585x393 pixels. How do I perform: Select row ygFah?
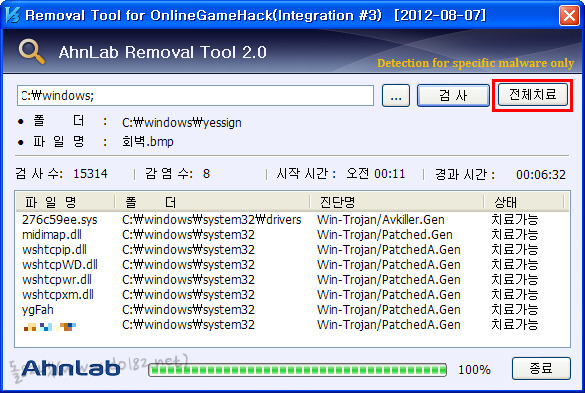[x=292, y=309]
